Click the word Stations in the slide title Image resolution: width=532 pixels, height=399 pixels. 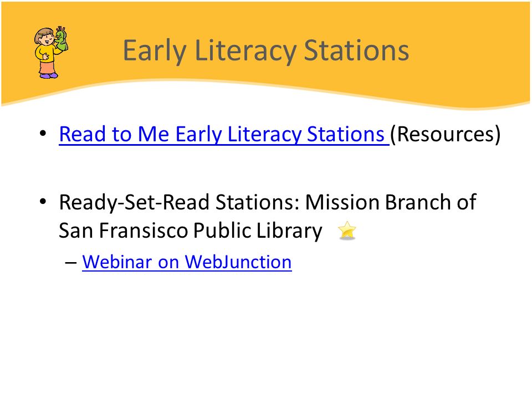(356, 50)
